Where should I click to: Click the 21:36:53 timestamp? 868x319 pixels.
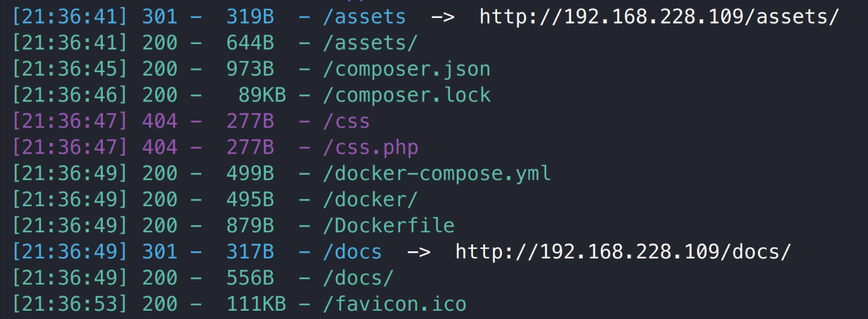pyautogui.click(x=69, y=304)
